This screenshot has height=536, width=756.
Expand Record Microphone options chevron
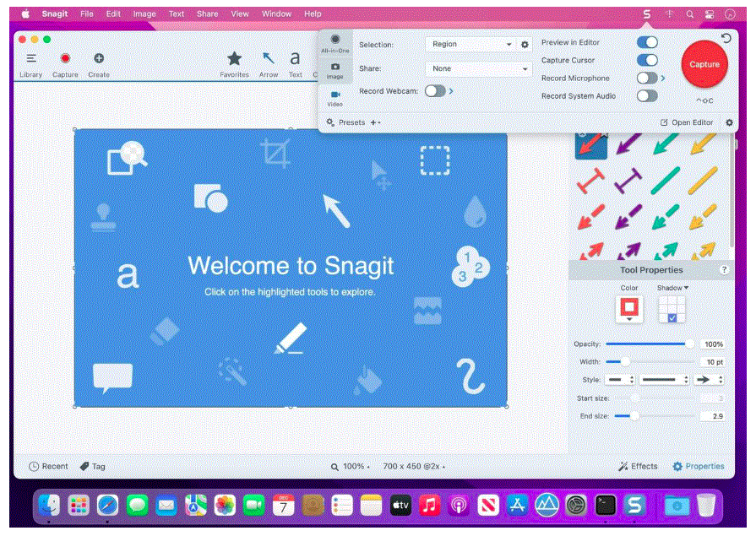click(663, 79)
